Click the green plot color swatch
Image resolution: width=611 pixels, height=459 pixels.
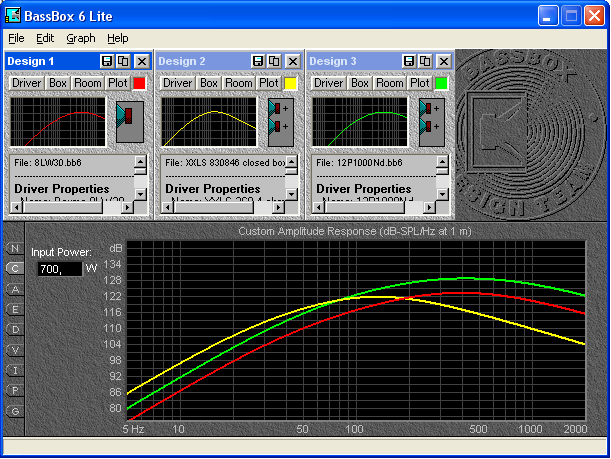441,83
